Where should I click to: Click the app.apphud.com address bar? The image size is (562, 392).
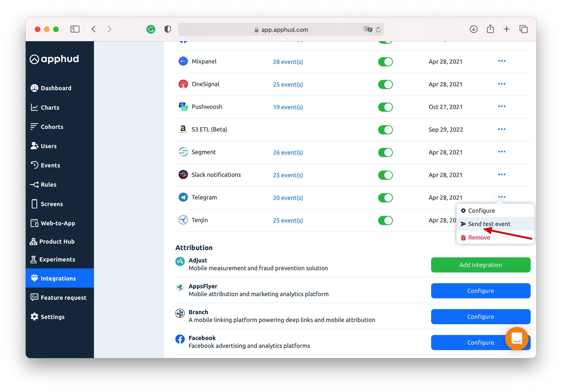[284, 30]
